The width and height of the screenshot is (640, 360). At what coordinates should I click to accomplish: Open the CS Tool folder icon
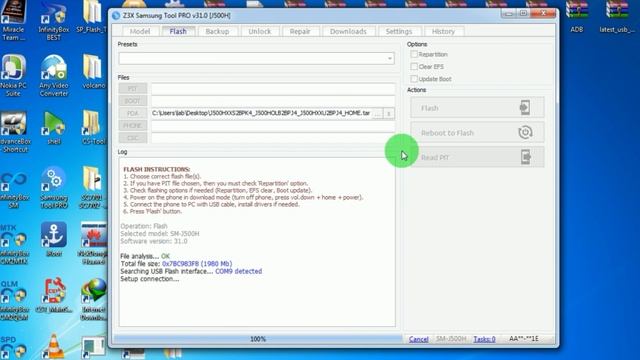(93, 127)
